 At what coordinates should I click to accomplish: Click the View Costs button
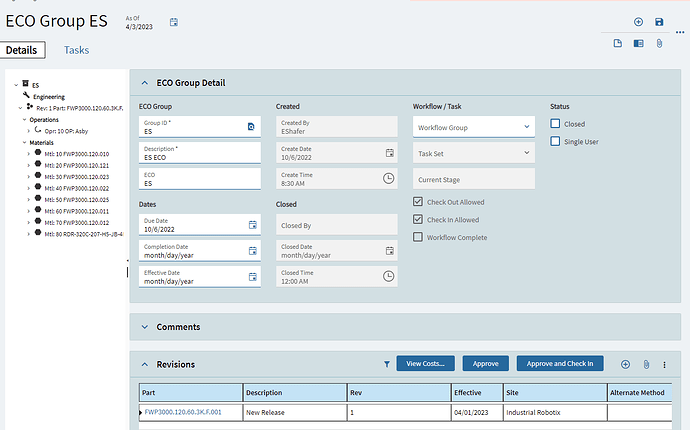click(x=425, y=364)
